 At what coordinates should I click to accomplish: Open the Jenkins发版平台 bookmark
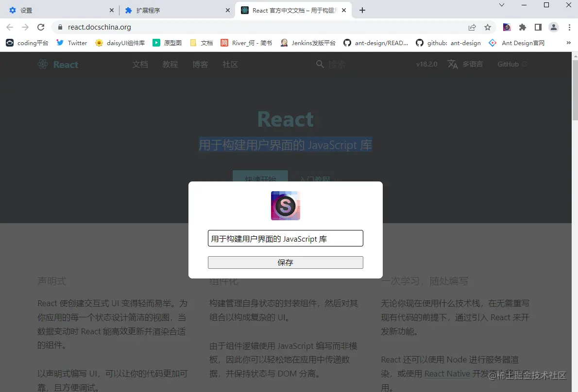308,43
